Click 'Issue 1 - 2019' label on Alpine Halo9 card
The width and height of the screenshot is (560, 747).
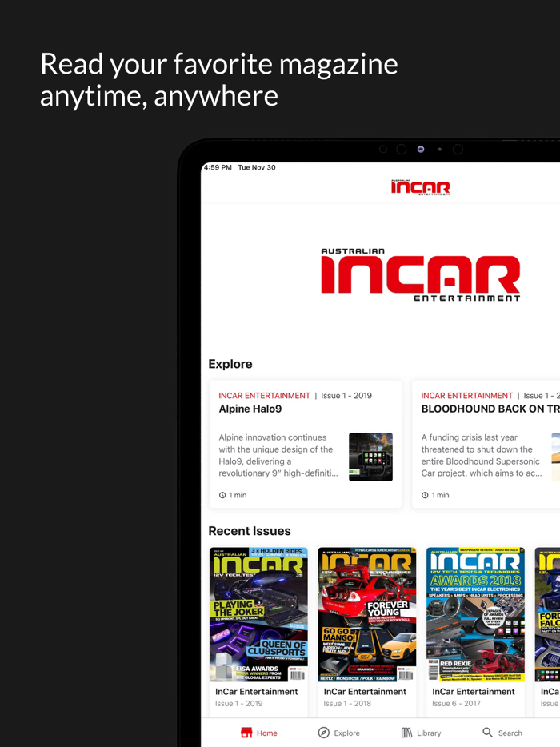(x=346, y=396)
